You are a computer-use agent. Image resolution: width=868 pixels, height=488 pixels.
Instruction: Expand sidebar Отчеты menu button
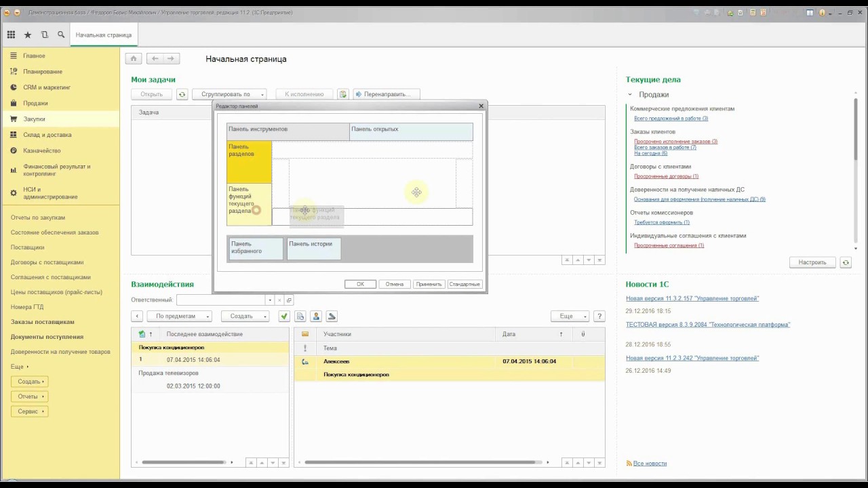coord(29,396)
